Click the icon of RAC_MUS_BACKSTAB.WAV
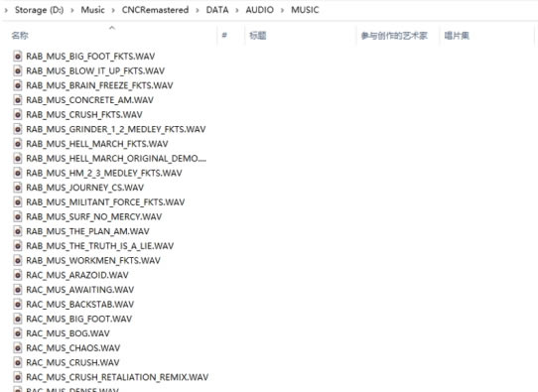The height and width of the screenshot is (392, 538). [18, 304]
